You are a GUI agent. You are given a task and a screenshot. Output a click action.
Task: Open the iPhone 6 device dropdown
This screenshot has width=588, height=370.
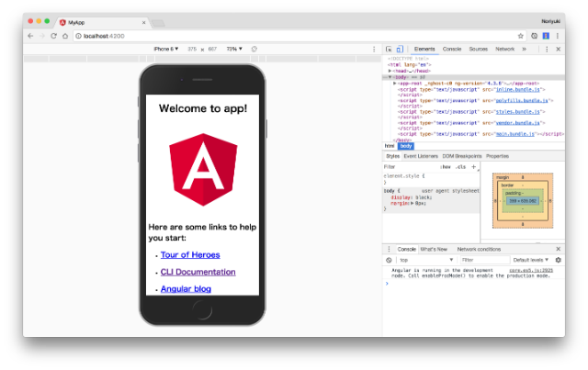pos(166,49)
